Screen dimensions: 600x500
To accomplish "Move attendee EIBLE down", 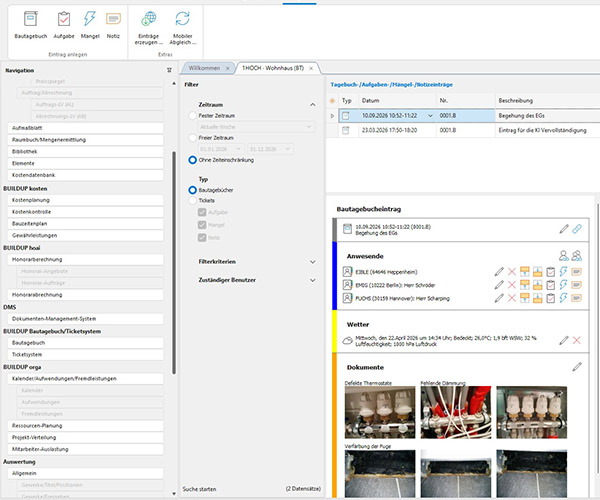I will coord(538,272).
